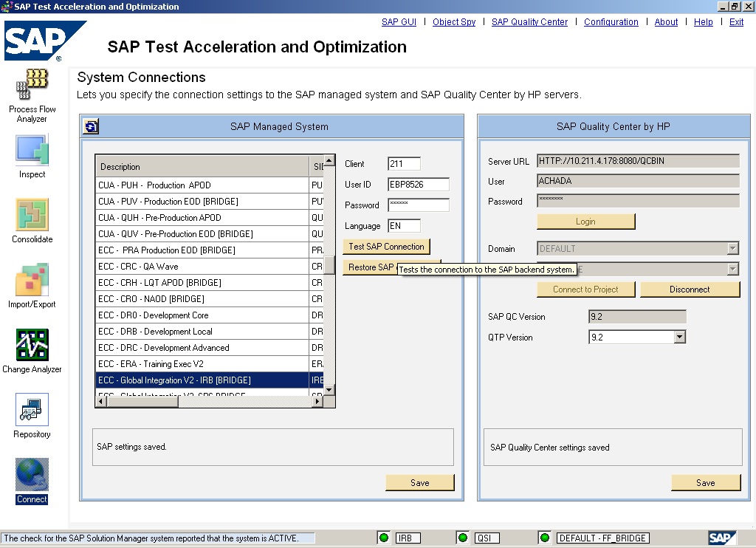Save the SAP Managed System settings
The height and width of the screenshot is (548, 756).
pos(419,483)
